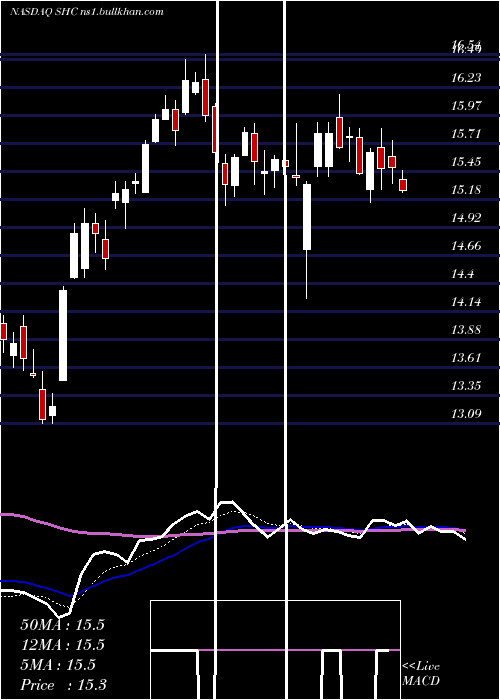Screen dimensions: 500x700
Task: Select the 14.4 price level label
Action: pyautogui.click(x=462, y=274)
